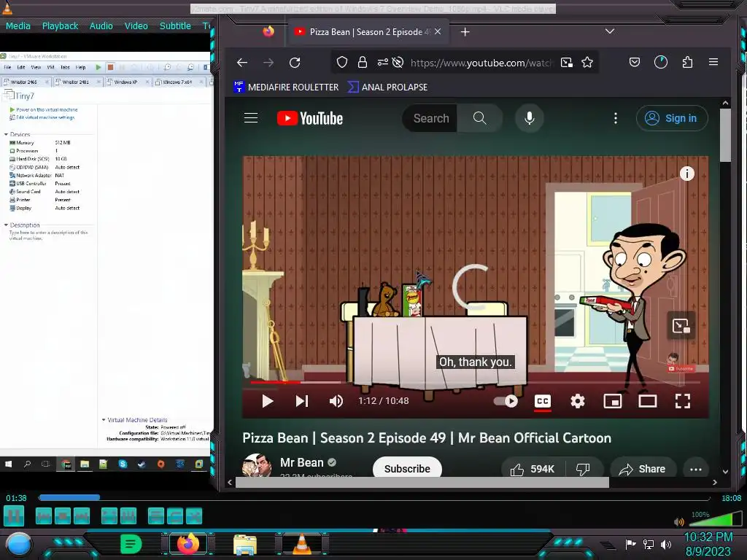Screen dimensions: 747x560
Task: Open VLC Audio menu
Action: [101, 26]
